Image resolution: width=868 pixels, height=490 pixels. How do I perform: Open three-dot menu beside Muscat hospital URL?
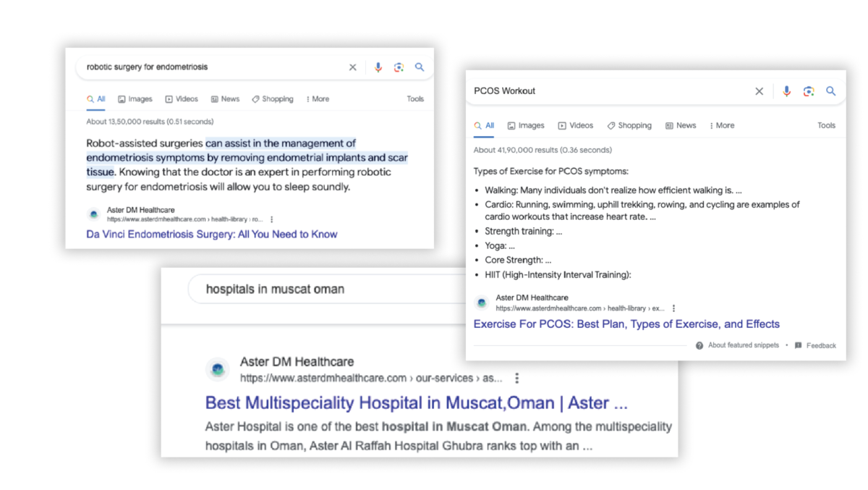point(516,378)
